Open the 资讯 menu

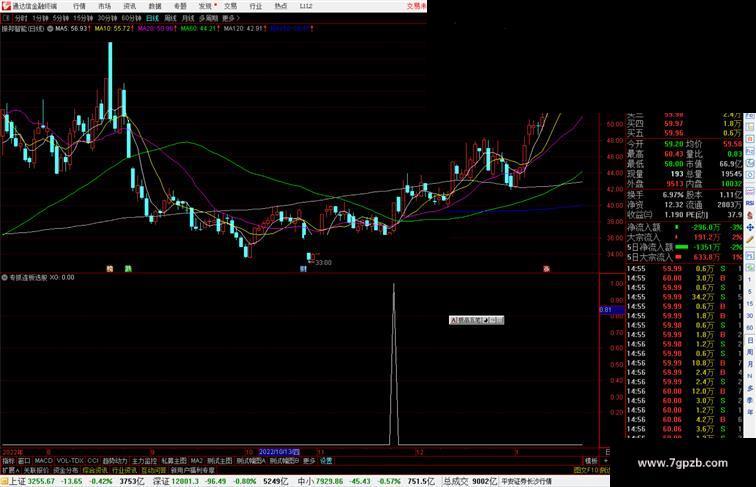tap(129, 6)
